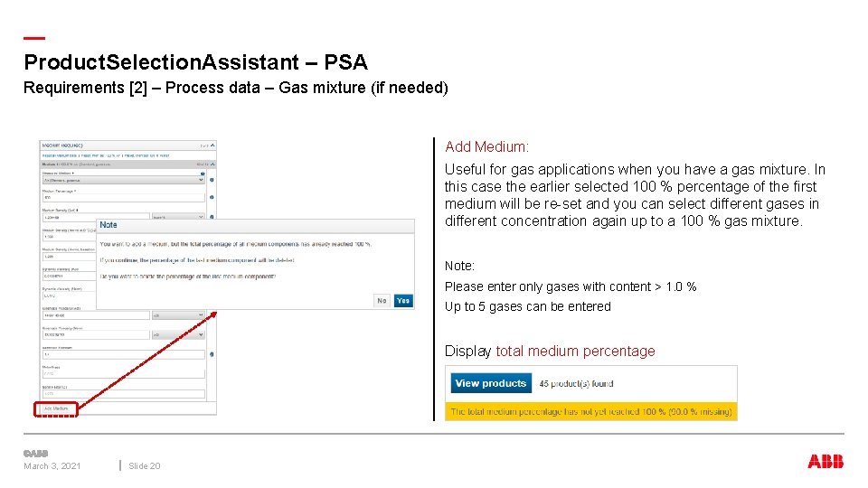Collapse the Medium Required section chevron
The width and height of the screenshot is (868, 488).
click(x=212, y=145)
